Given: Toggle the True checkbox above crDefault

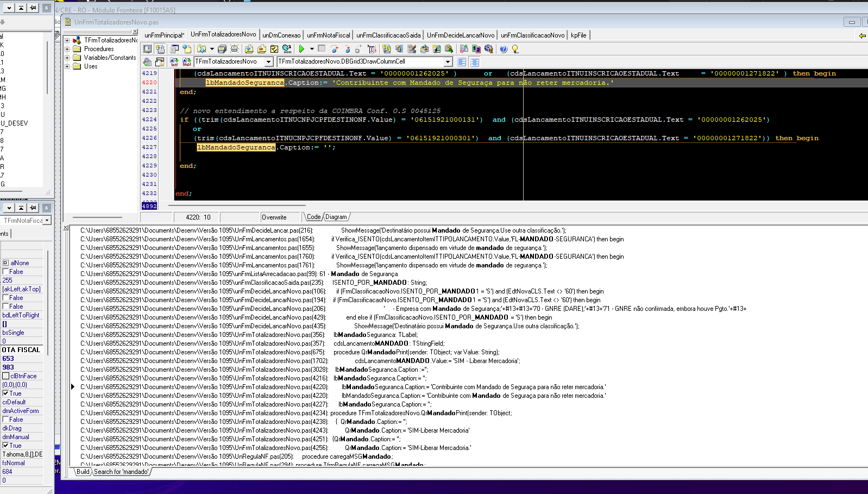Looking at the screenshot, I should click(x=5, y=393).
